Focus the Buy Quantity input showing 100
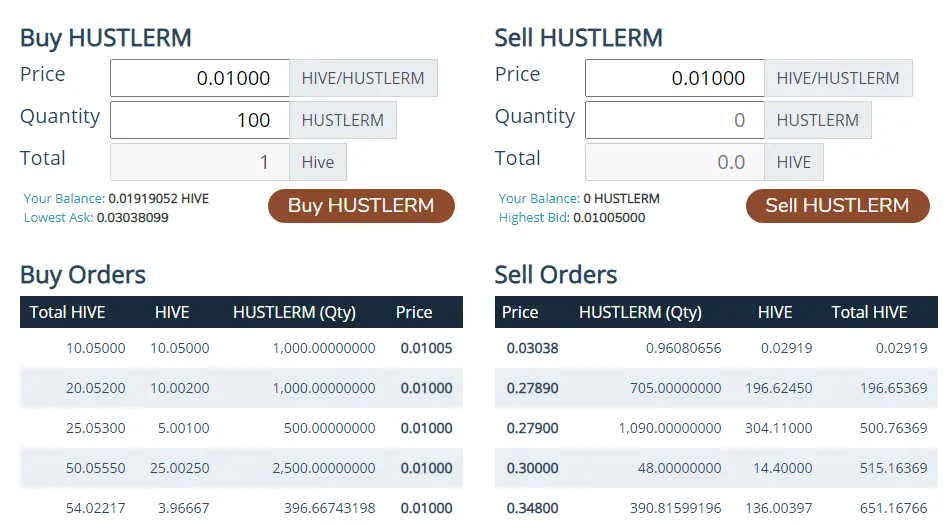Screen dimensions: 952x525 [x=200, y=120]
